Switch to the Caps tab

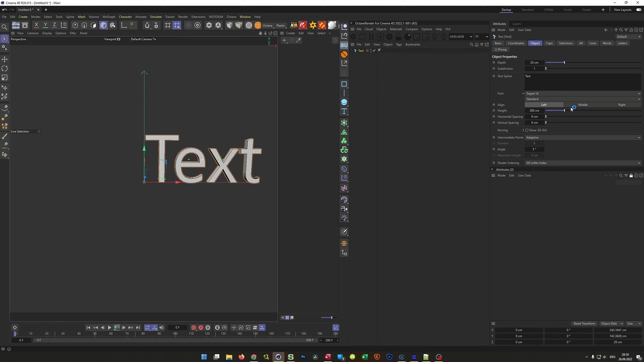click(549, 43)
